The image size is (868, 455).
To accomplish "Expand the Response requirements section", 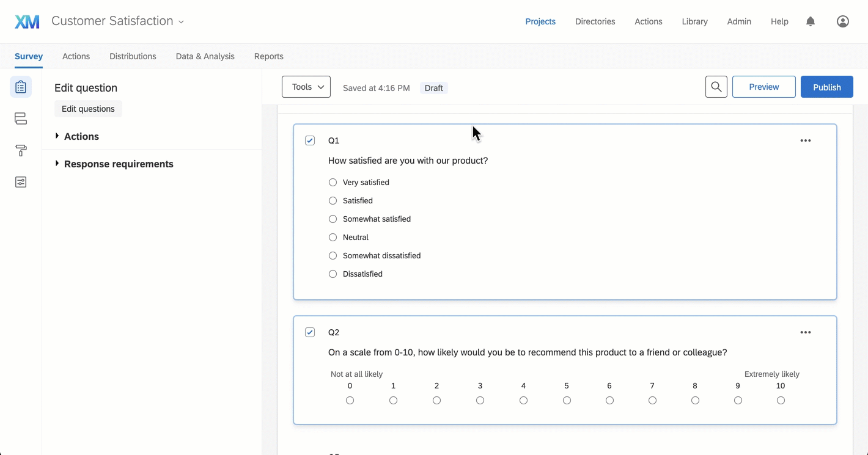I will pyautogui.click(x=114, y=164).
